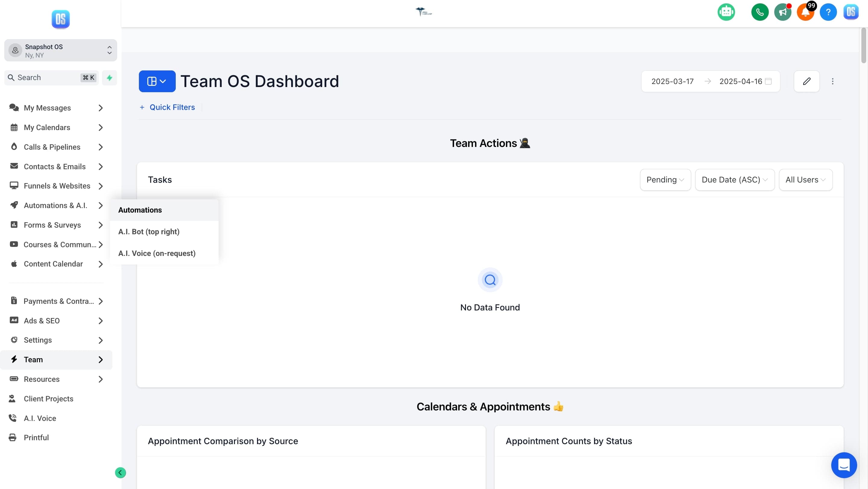
Task: Click the Quick Filters link
Action: (167, 107)
